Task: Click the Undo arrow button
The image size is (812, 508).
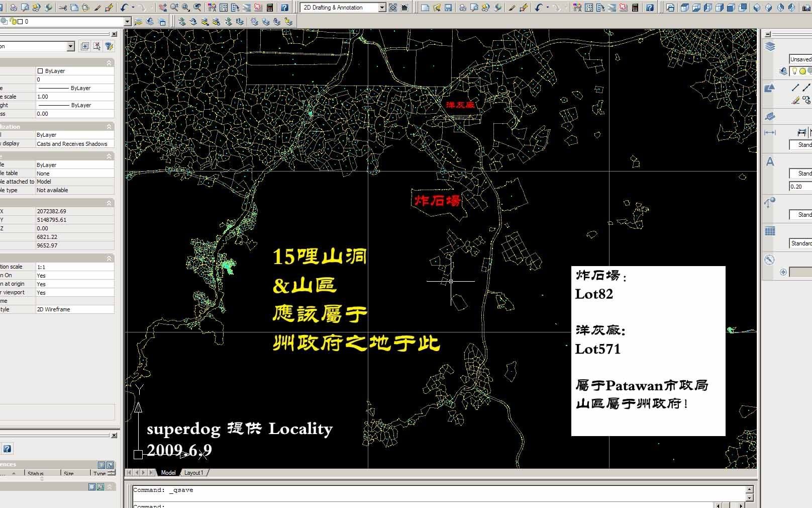Action: [124, 8]
